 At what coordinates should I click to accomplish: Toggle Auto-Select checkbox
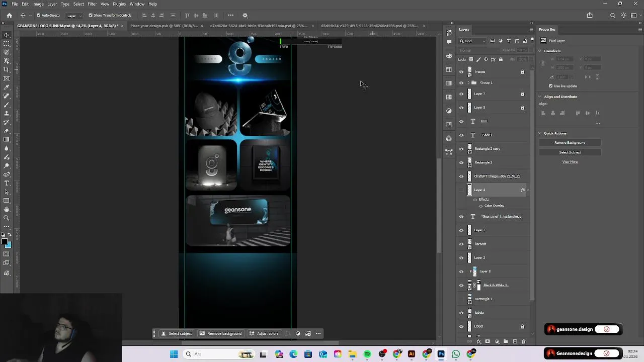(38, 15)
